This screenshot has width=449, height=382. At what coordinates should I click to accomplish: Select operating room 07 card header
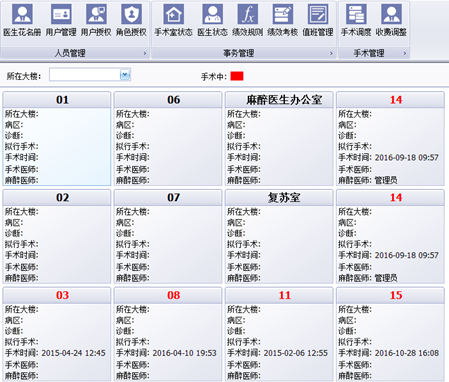pos(168,197)
